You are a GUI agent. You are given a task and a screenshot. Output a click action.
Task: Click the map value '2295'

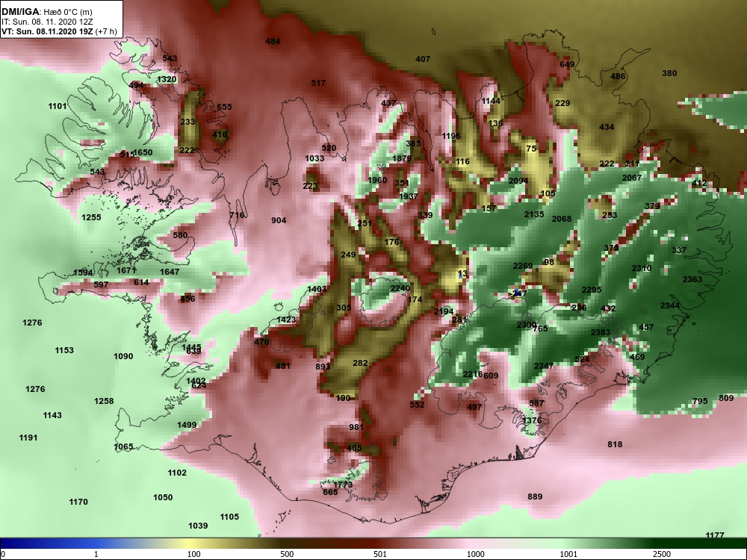592,290
